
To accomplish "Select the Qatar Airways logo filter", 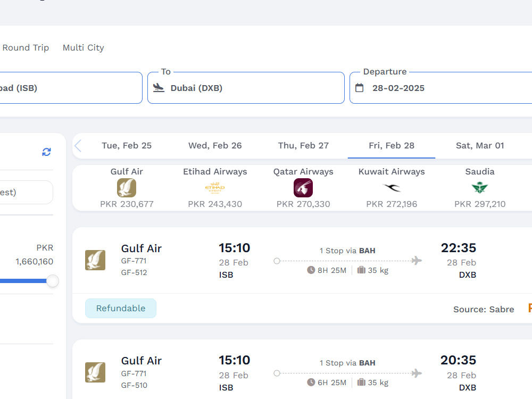I will 303,188.
